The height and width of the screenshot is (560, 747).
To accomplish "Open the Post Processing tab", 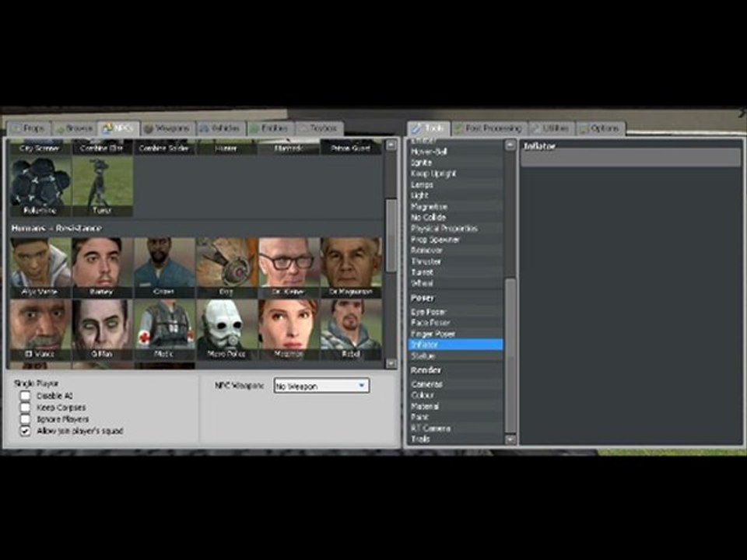I will pos(489,128).
